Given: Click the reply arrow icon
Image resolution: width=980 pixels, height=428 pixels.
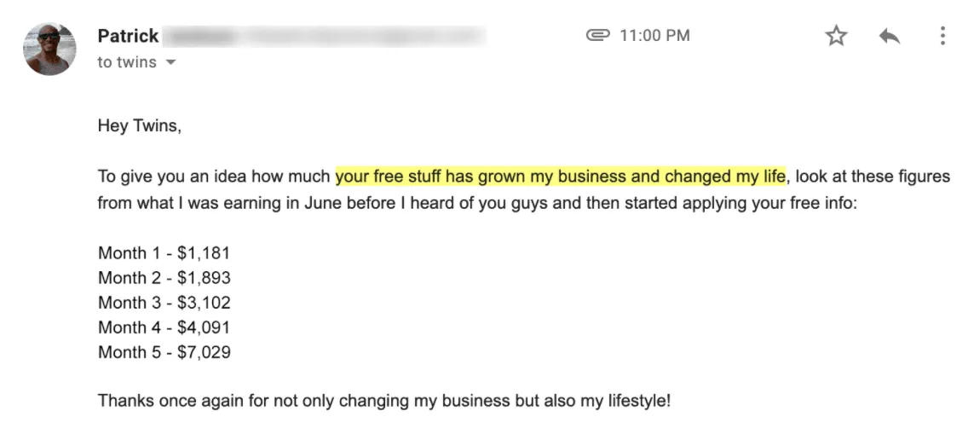Looking at the screenshot, I should click(x=890, y=36).
